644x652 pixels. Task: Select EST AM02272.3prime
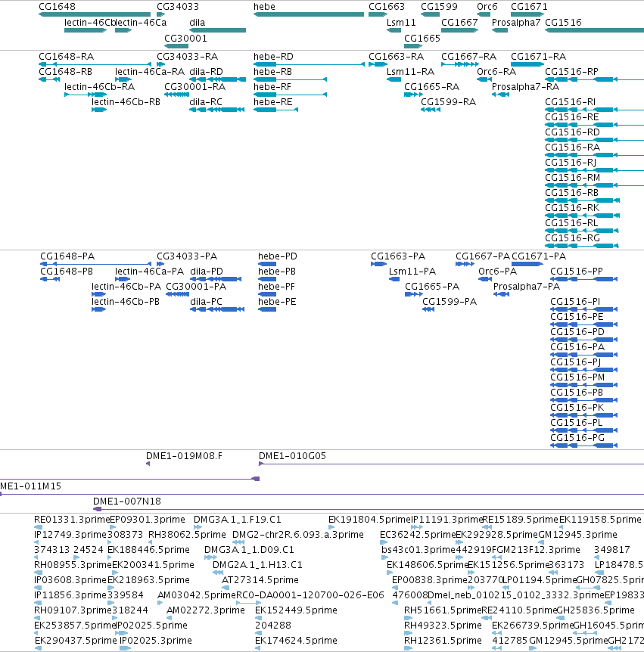click(170, 618)
